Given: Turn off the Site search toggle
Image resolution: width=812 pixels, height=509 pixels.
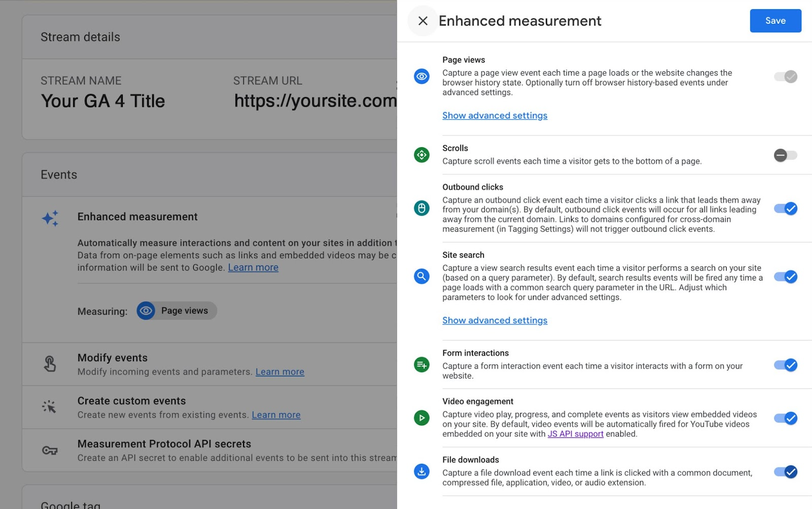Looking at the screenshot, I should [x=785, y=277].
